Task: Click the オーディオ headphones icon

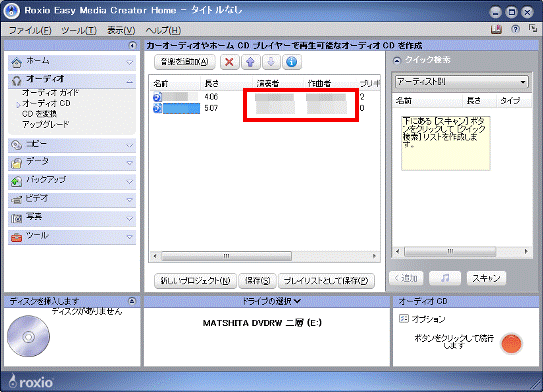Action: (x=16, y=81)
